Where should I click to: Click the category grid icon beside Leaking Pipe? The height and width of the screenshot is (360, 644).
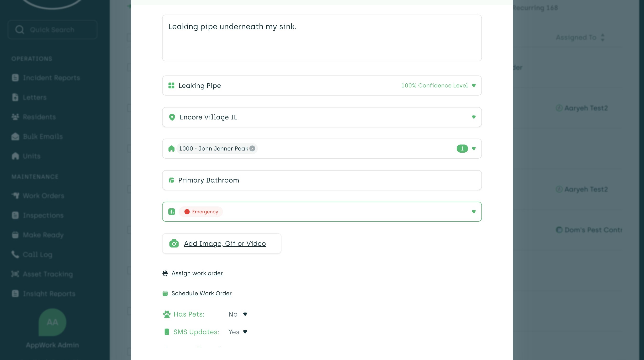[x=171, y=86]
